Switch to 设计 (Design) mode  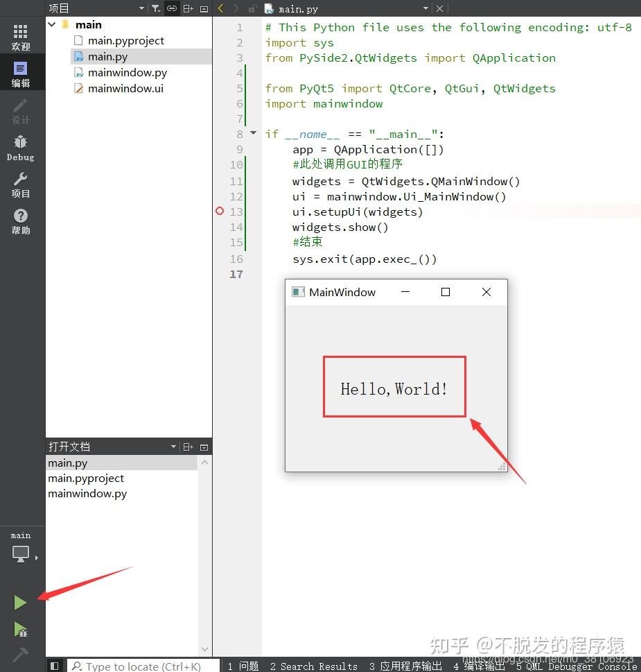tap(21, 111)
